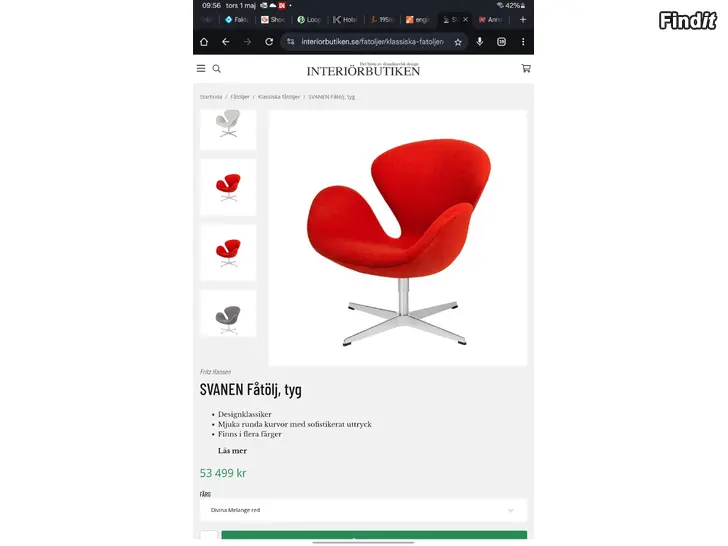Image resolution: width=728 pixels, height=546 pixels.
Task: Activate the microphone voice search icon
Action: (480, 42)
